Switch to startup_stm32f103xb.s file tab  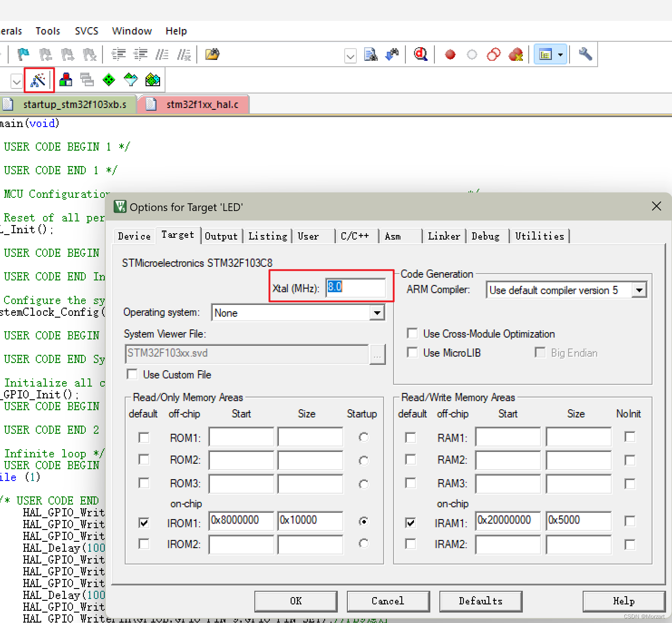(68, 104)
